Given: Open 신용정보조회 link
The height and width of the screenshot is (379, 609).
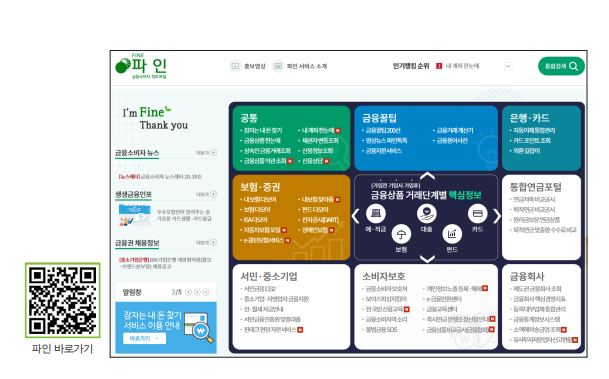Looking at the screenshot, I should pyautogui.click(x=318, y=151).
